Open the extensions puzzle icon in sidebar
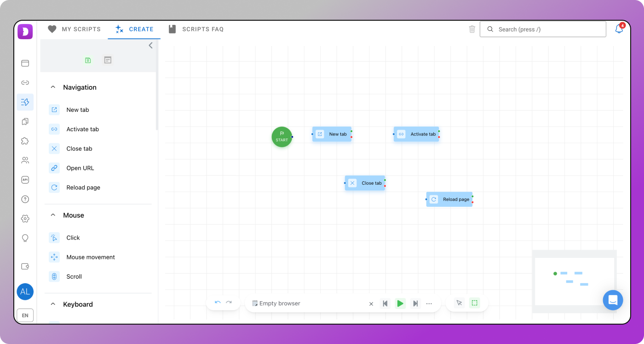This screenshot has width=644, height=344. [x=25, y=141]
